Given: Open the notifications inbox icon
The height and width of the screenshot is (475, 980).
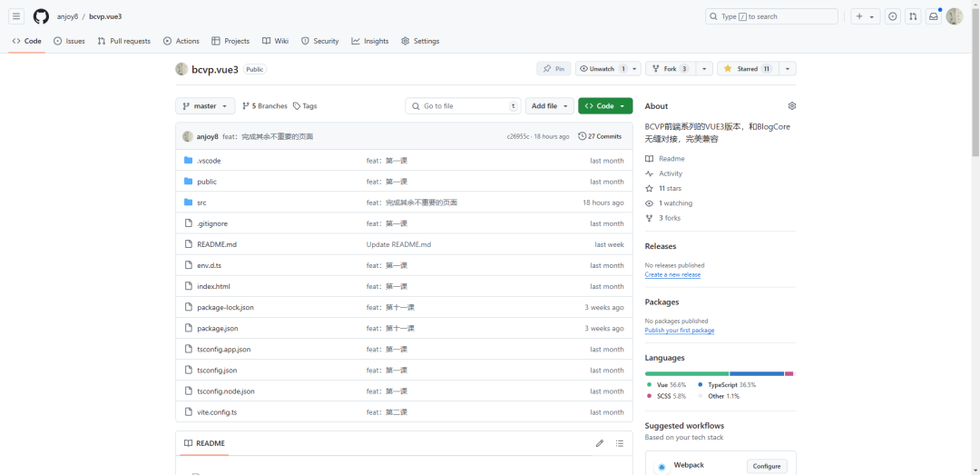Looking at the screenshot, I should 933,16.
